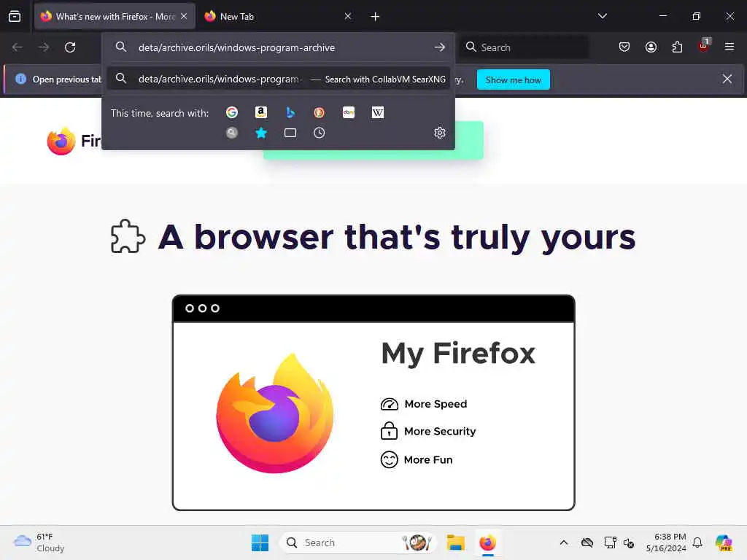
Task: Click the A browser that's truly yours heading
Action: (397, 237)
